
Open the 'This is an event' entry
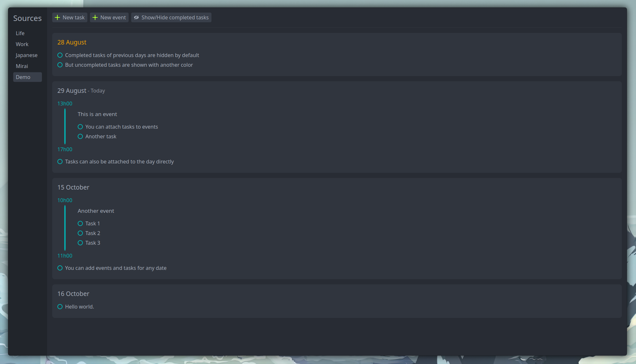point(97,114)
